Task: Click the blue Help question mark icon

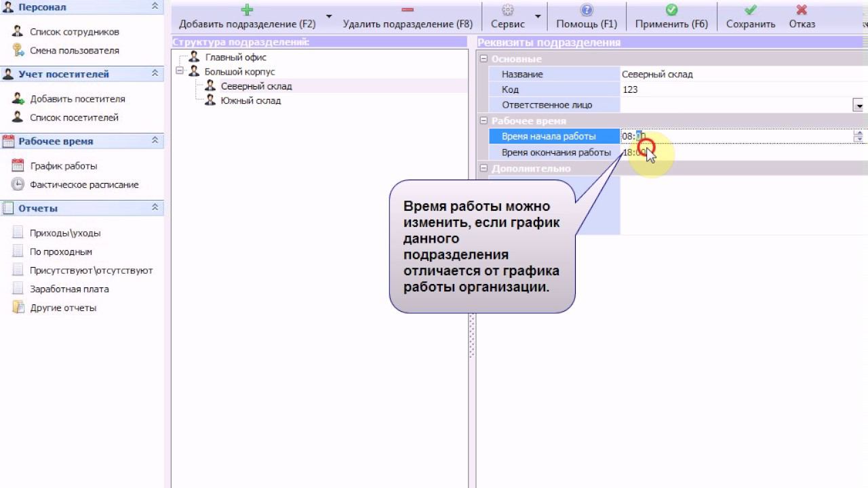Action: click(x=587, y=9)
